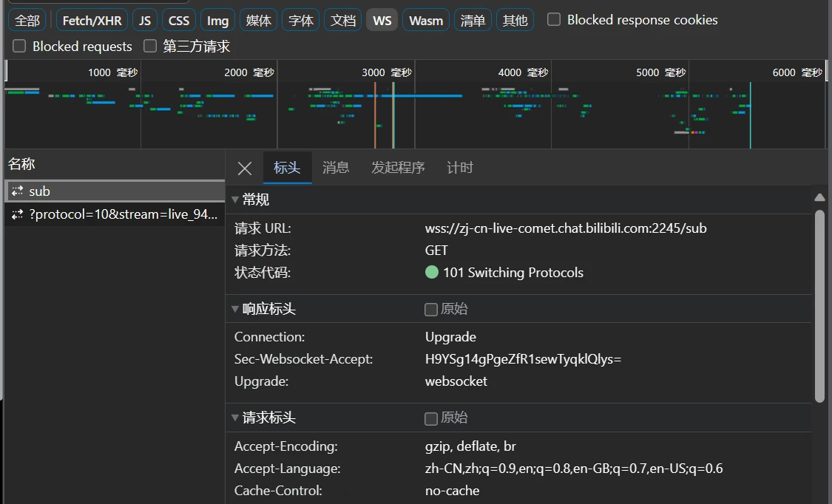Click the wss://zj-cn-live-comet request URL value
832x504 pixels.
pyautogui.click(x=566, y=228)
